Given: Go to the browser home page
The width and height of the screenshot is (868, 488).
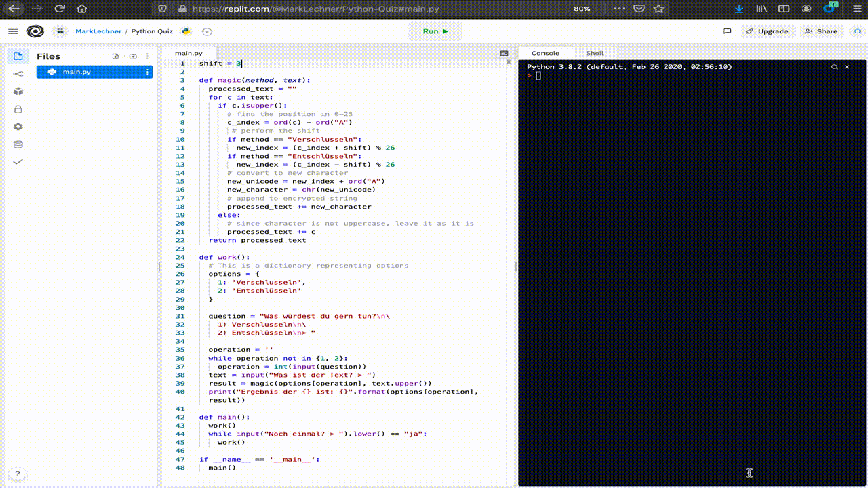Looking at the screenshot, I should [82, 9].
